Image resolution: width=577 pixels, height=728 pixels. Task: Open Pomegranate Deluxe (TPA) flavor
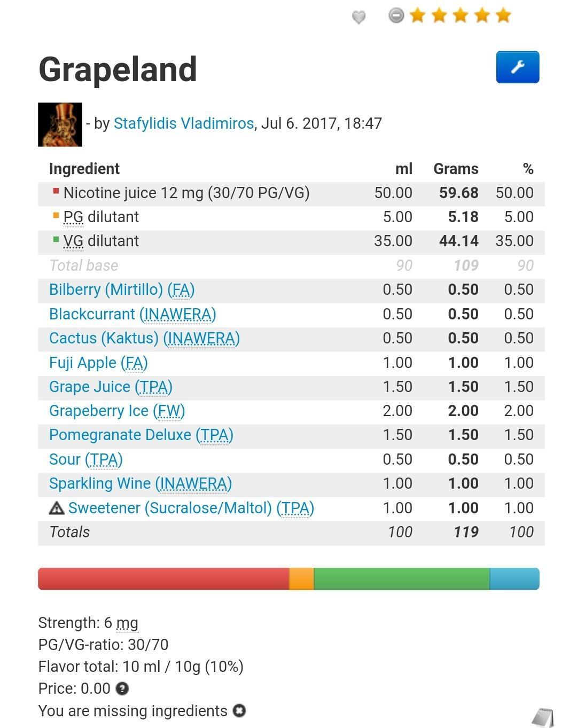(141, 435)
